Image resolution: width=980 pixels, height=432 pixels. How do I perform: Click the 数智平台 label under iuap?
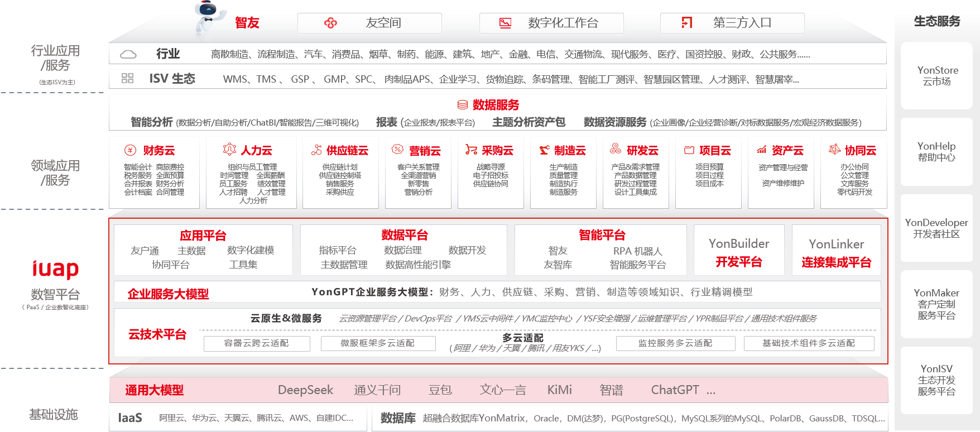(x=55, y=294)
